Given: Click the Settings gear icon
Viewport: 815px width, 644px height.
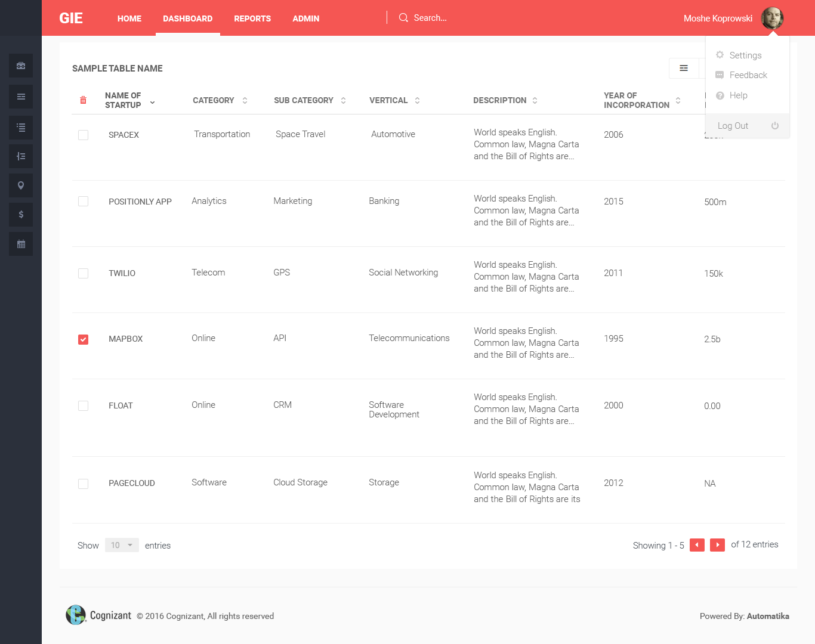Looking at the screenshot, I should [720, 55].
